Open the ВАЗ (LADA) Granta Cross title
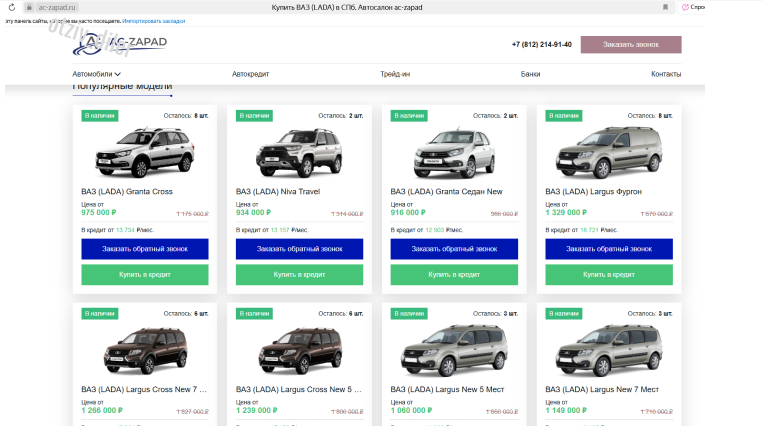This screenshot has width=762, height=426. click(127, 191)
